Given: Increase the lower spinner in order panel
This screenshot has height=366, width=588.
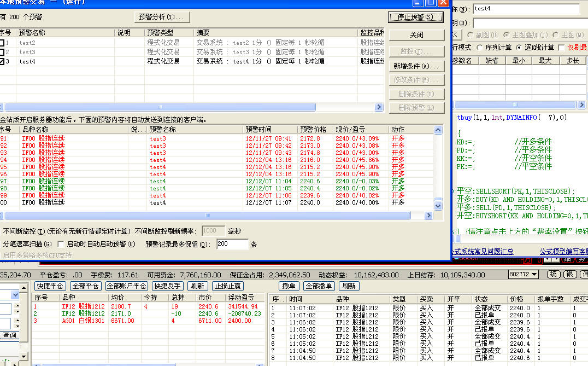Looking at the screenshot, I should pos(17,320).
